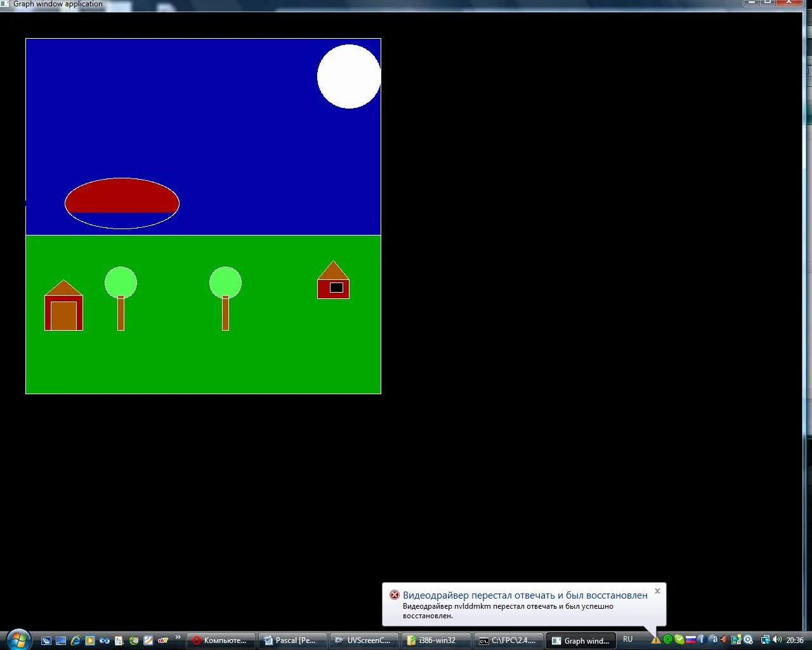Viewport: 812px width, 650px height.
Task: Expand the quick launch overflow chevron
Action: coord(178,637)
